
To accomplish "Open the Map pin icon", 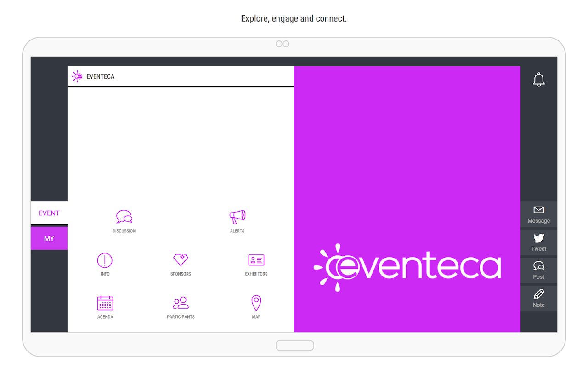I will click(256, 303).
